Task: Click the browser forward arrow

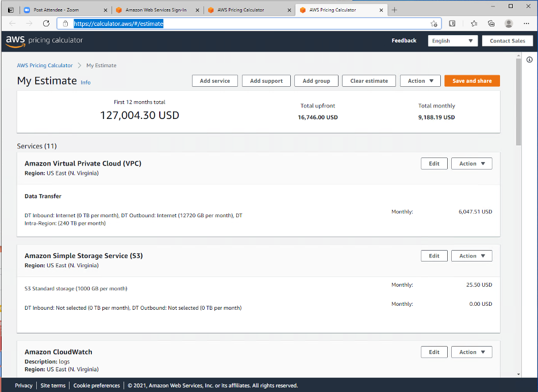Action: coord(29,24)
